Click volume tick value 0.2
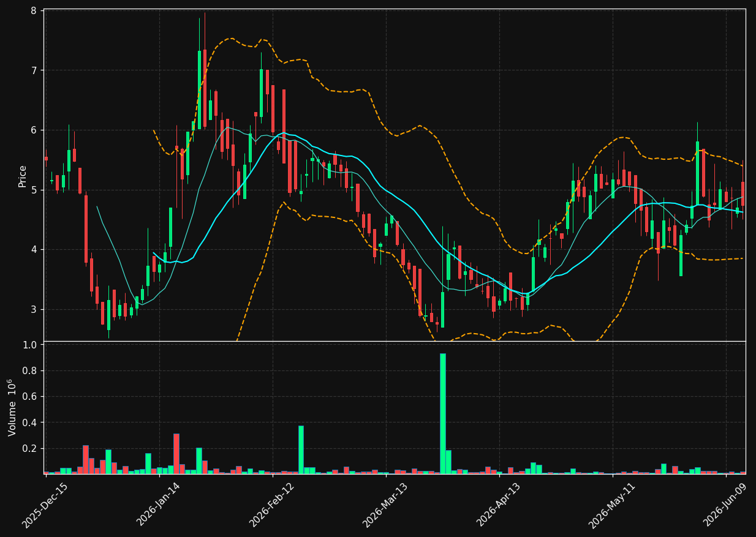Viewport: 756px width, 537px height. (29, 449)
